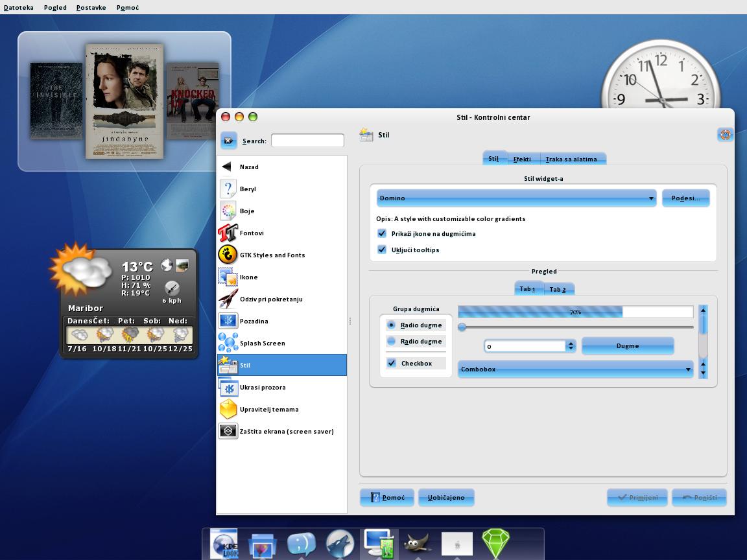Screen dimensions: 747x560
Task: Launch the KDE Look dock icon
Action: [224, 544]
